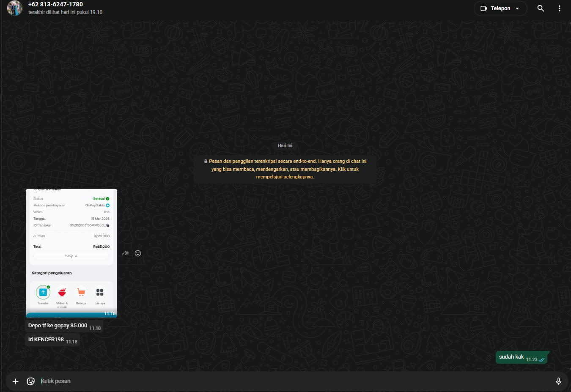This screenshot has height=392, width=571.
Task: Open the three-dot chat menu
Action: [559, 8]
